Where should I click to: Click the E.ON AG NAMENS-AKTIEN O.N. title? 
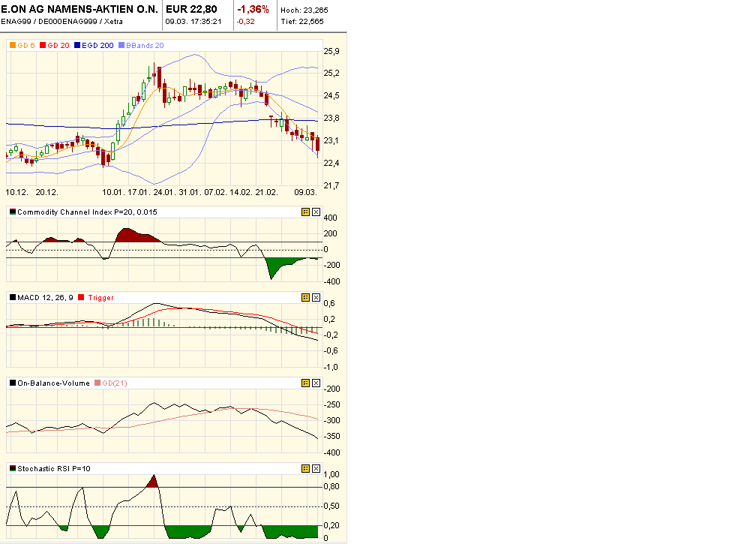tap(79, 9)
